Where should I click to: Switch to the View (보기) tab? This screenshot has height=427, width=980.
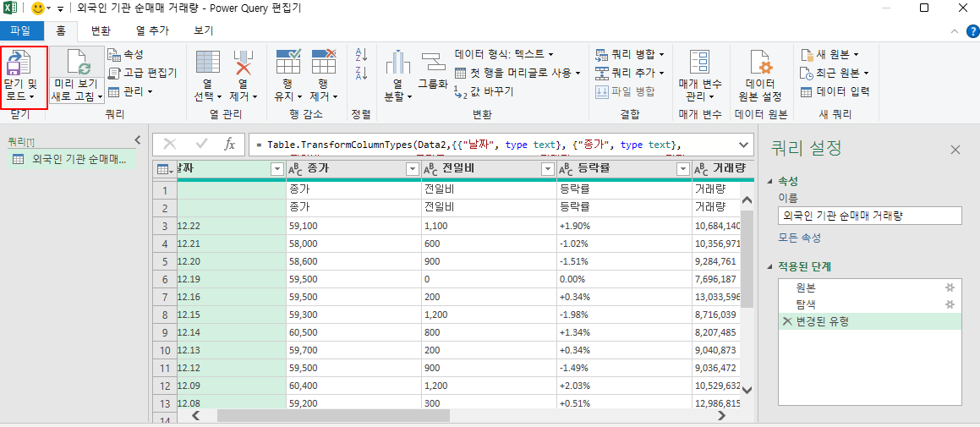pos(204,30)
